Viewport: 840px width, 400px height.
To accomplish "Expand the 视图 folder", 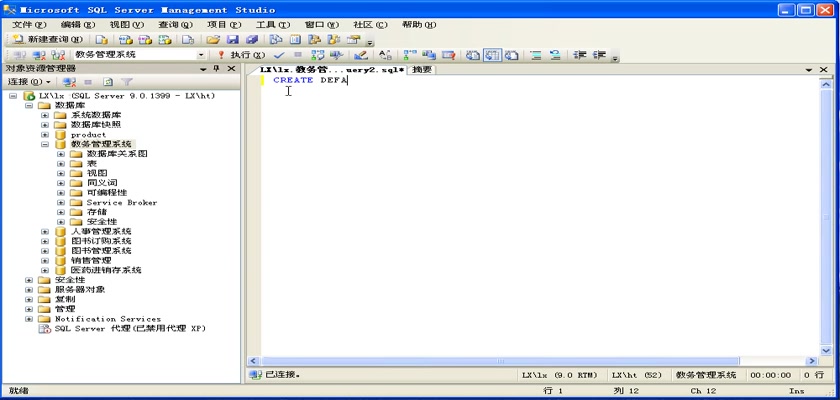I will click(61, 173).
